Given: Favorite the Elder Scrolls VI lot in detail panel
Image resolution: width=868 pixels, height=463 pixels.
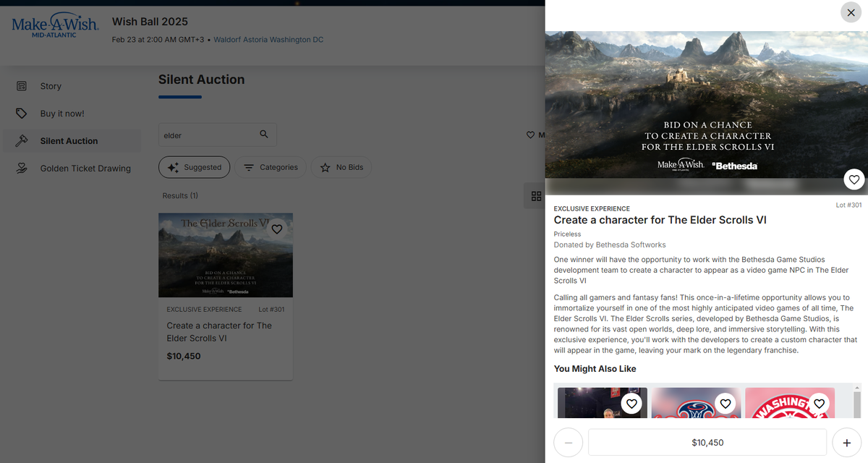Looking at the screenshot, I should pos(854,179).
